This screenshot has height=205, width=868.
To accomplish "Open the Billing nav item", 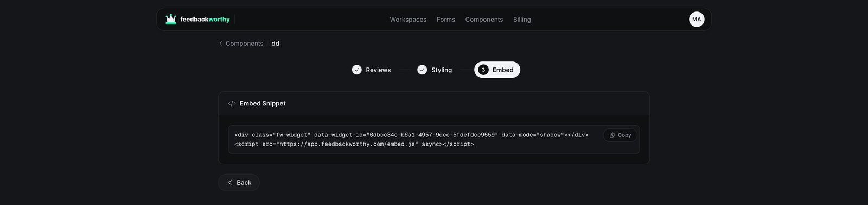I will 522,20.
